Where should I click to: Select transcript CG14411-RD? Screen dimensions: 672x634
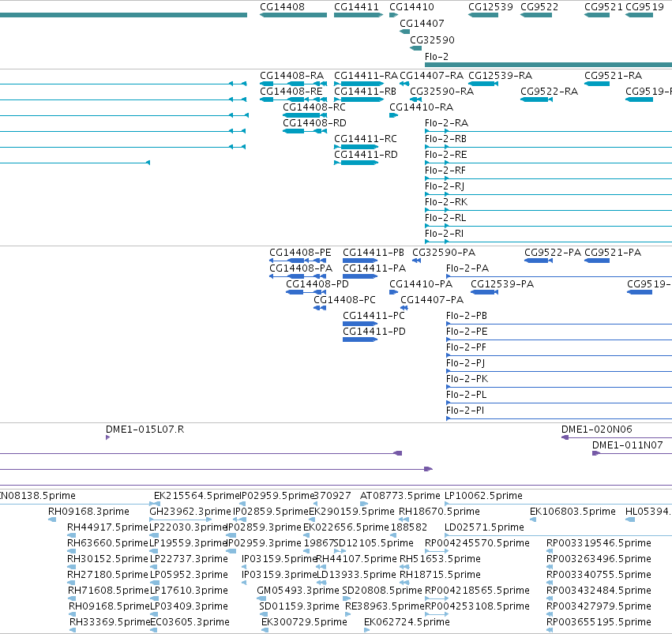pos(366,155)
